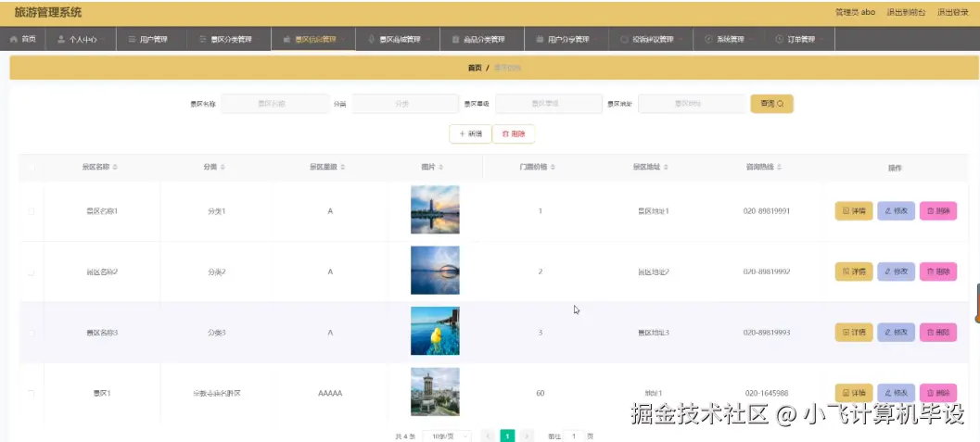Open 景区商城管理 via its icon
Image resolution: width=980 pixels, height=442 pixels.
[371, 39]
